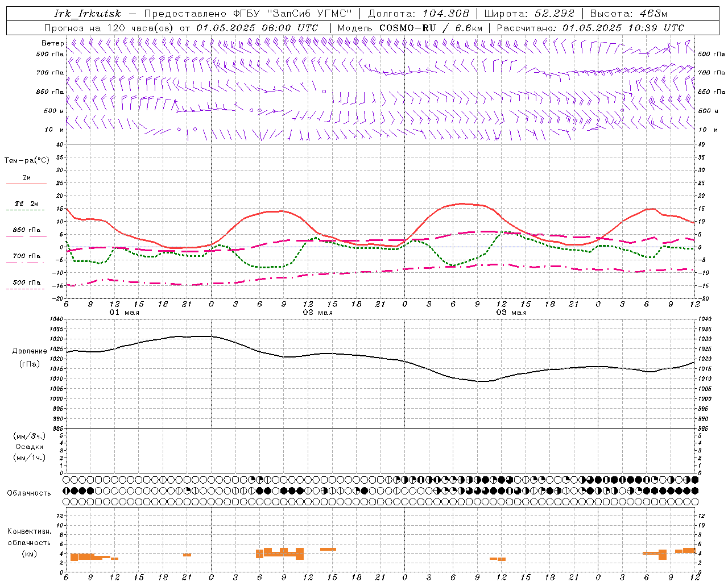
Task: Click the (км) convective height unit label
Action: 30,554
